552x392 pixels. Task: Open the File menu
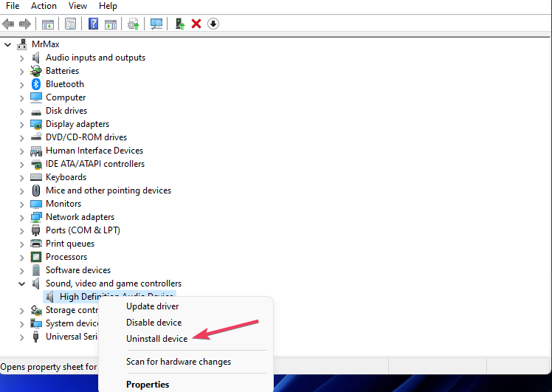click(13, 6)
